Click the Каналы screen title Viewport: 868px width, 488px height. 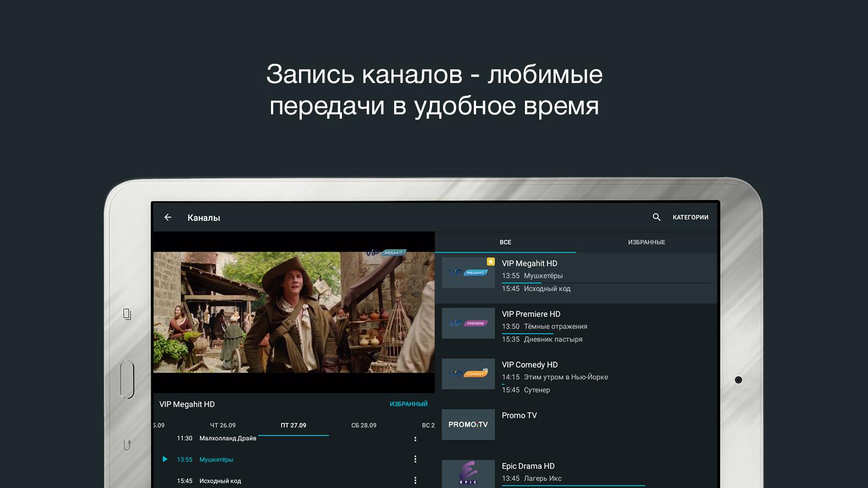click(x=203, y=218)
